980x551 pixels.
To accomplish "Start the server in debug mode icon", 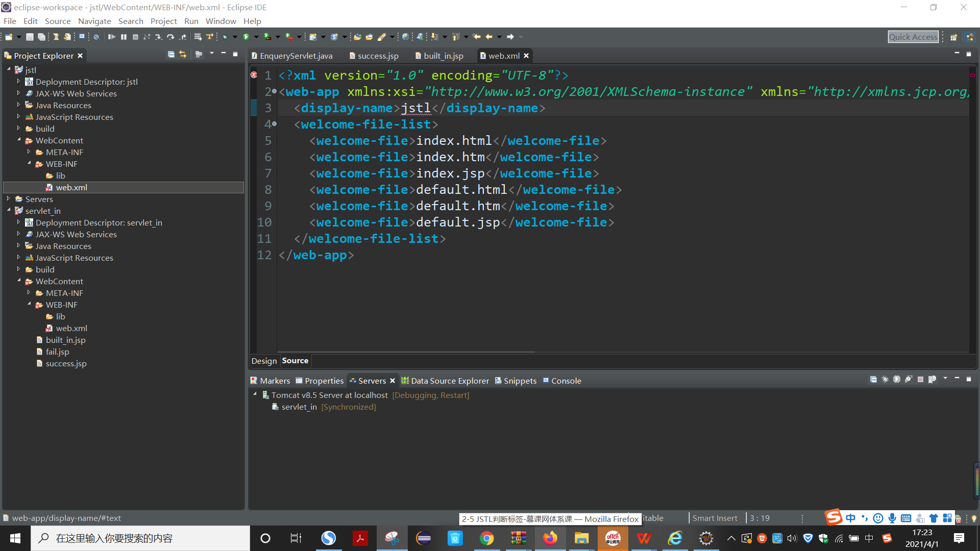I will 885,379.
